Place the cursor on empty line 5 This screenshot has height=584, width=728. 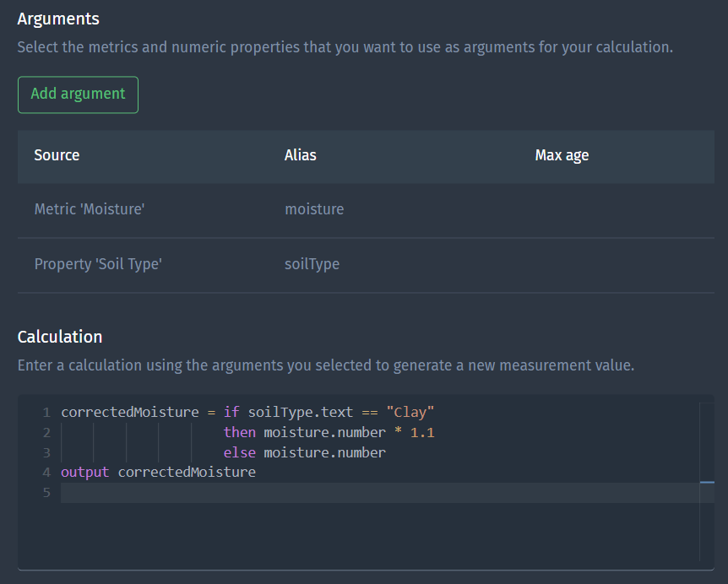pos(338,493)
